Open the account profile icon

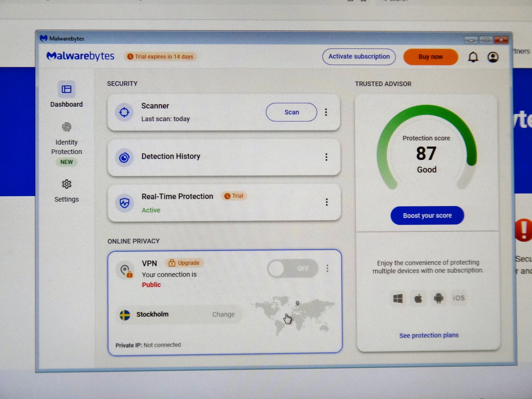[493, 57]
